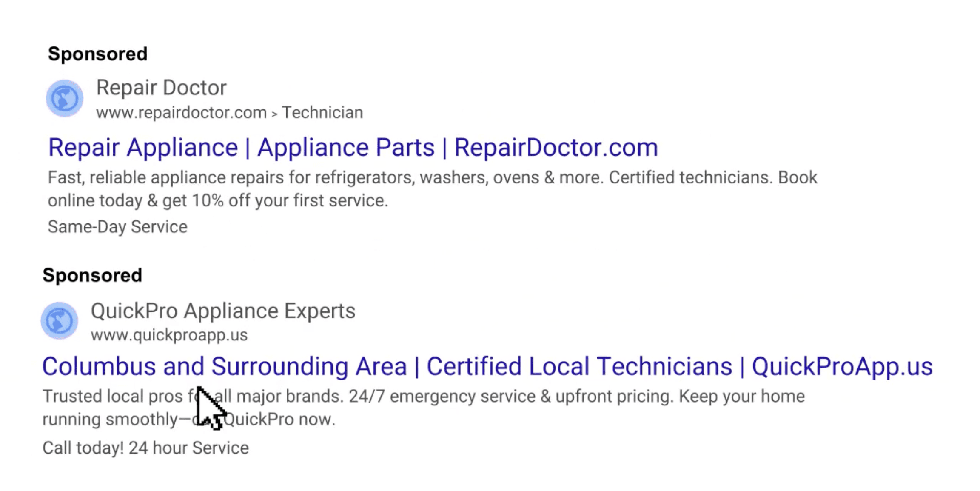This screenshot has height=491, width=980.
Task: Select 'Certified Local Technicians' headline segment
Action: 579,366
